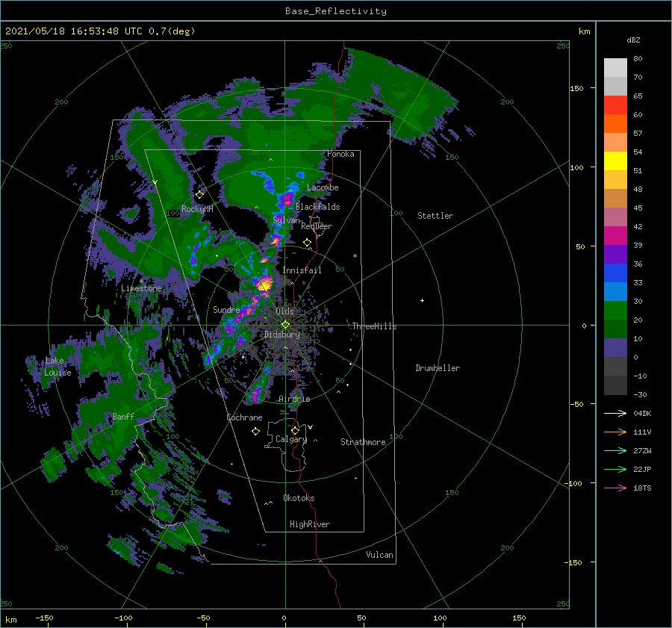Select the white 04DK arrow in the legend
Viewport: 672px width, 628px height.
click(615, 413)
